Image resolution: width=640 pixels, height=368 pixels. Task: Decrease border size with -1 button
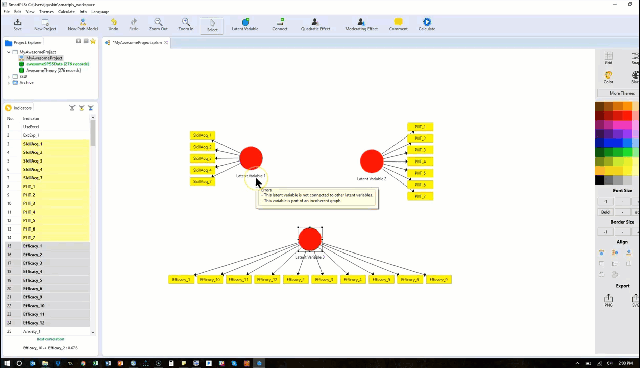click(606, 232)
